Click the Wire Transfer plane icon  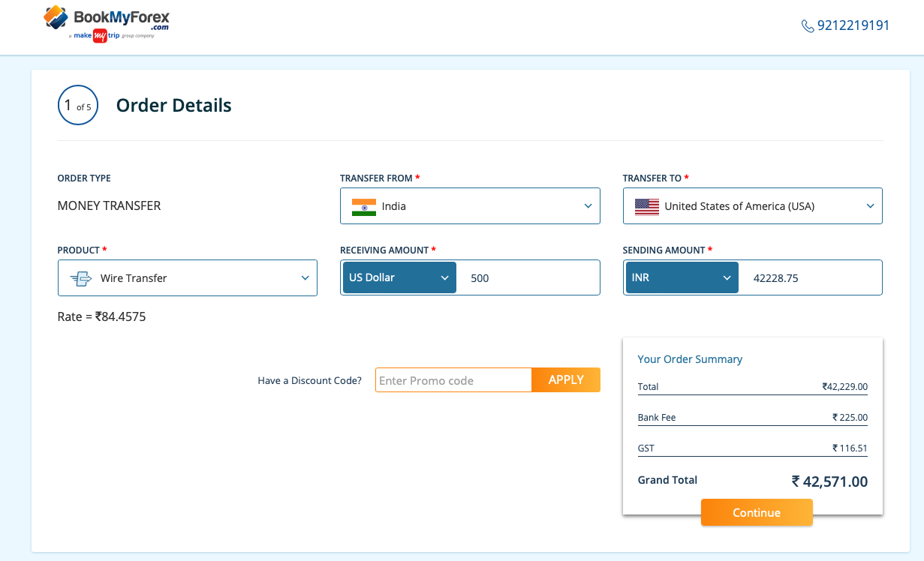click(81, 278)
